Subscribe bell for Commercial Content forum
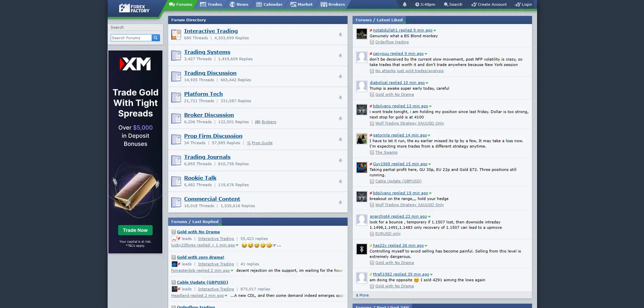Image resolution: width=644 pixels, height=308 pixels. click(x=340, y=202)
